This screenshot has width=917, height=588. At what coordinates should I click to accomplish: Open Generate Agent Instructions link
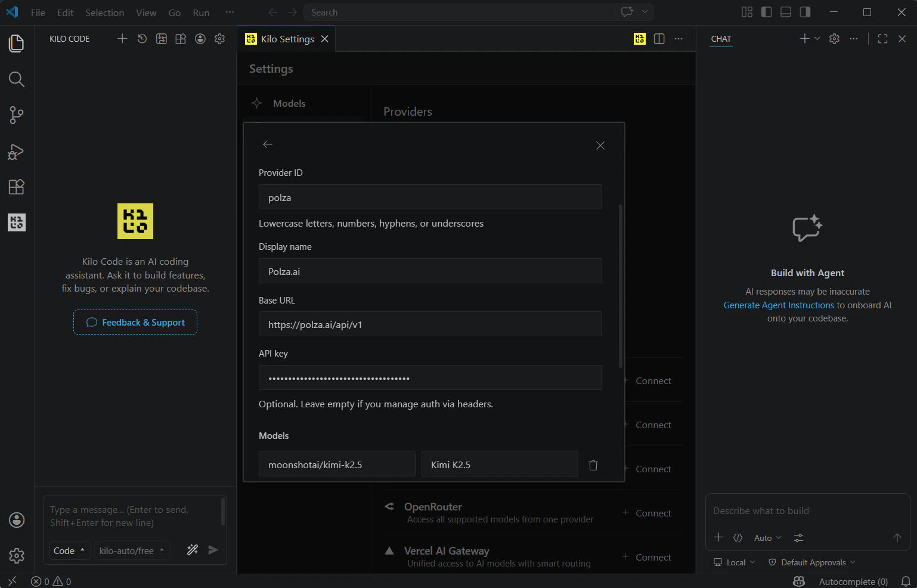click(x=779, y=305)
